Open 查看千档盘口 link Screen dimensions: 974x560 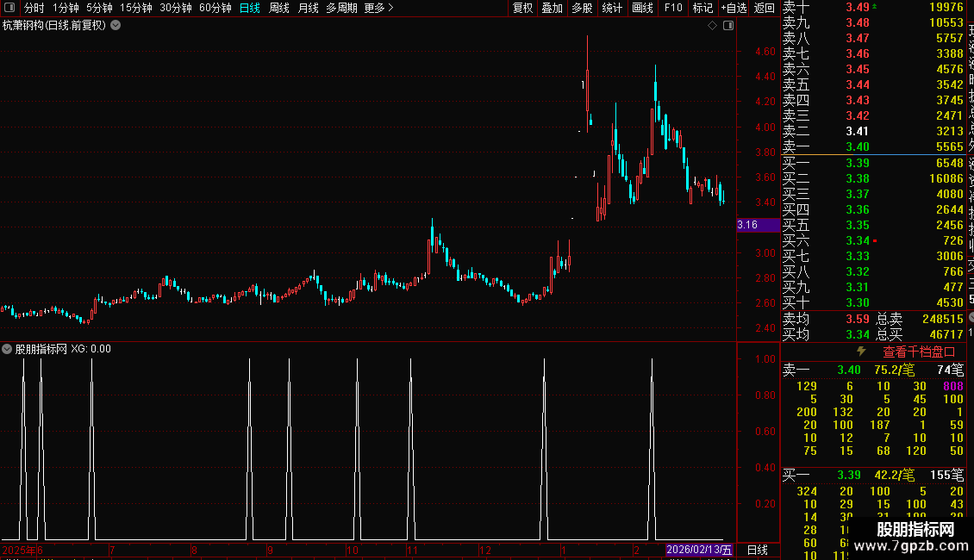919,352
